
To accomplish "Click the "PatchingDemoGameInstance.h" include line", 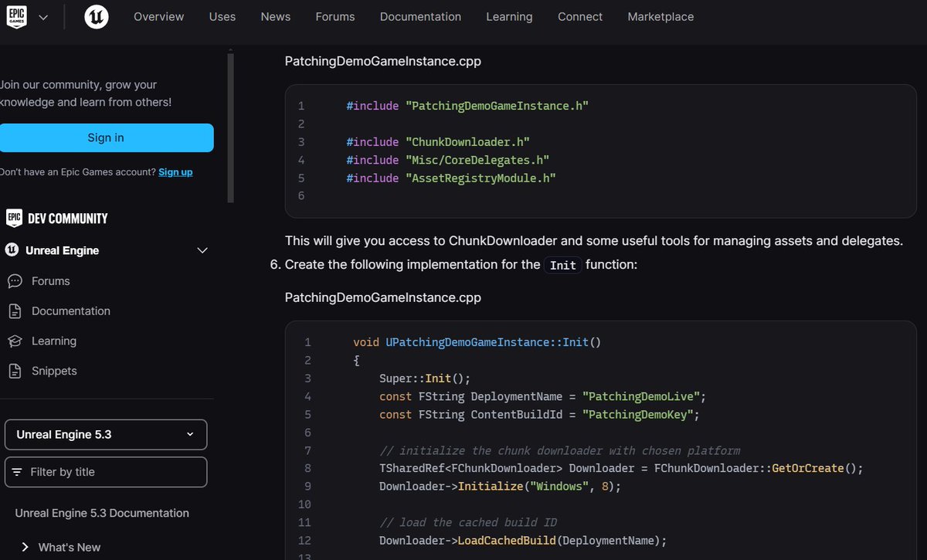I will pos(467,106).
